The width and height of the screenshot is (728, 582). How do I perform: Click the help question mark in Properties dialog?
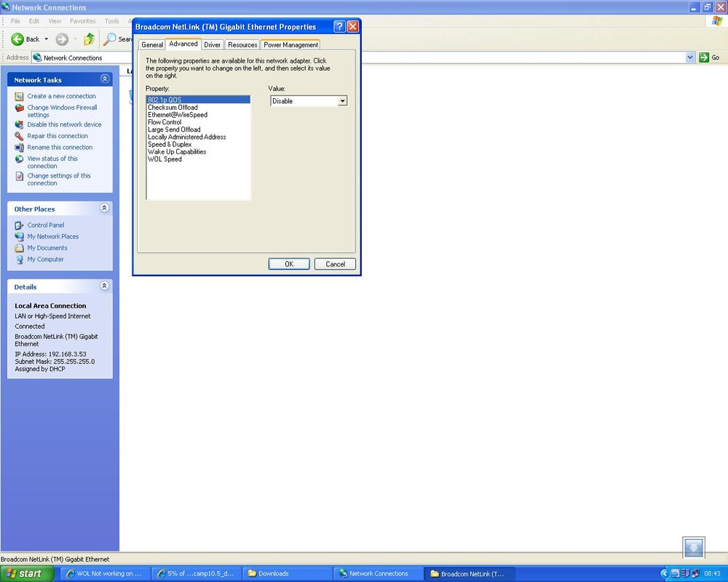[x=339, y=26]
